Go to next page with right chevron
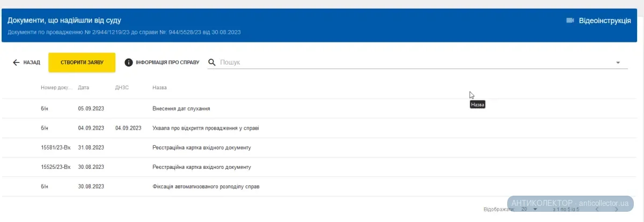The image size is (644, 222). click(x=616, y=209)
